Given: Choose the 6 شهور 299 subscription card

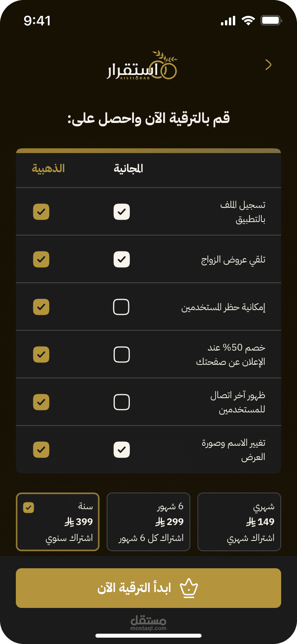Looking at the screenshot, I should 148,522.
